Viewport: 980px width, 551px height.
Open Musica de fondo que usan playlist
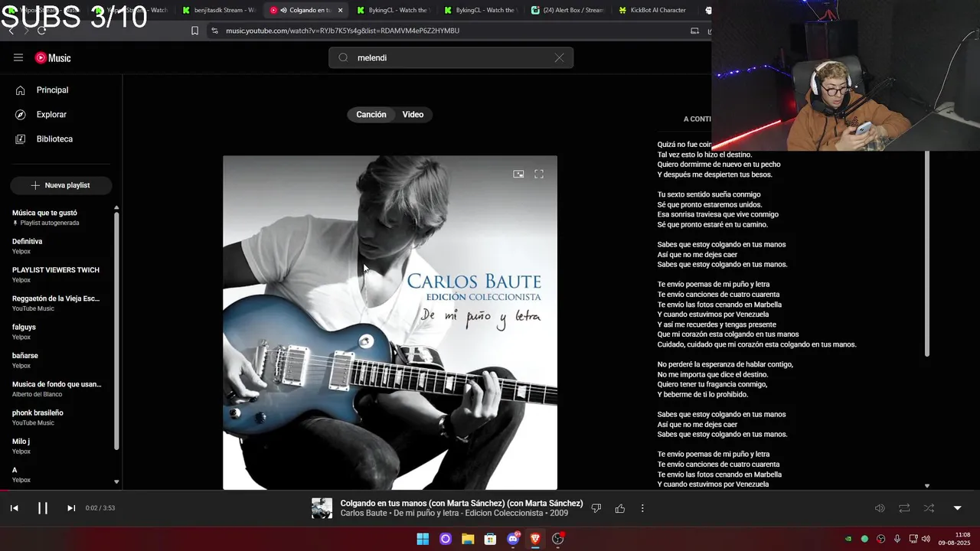(x=57, y=389)
